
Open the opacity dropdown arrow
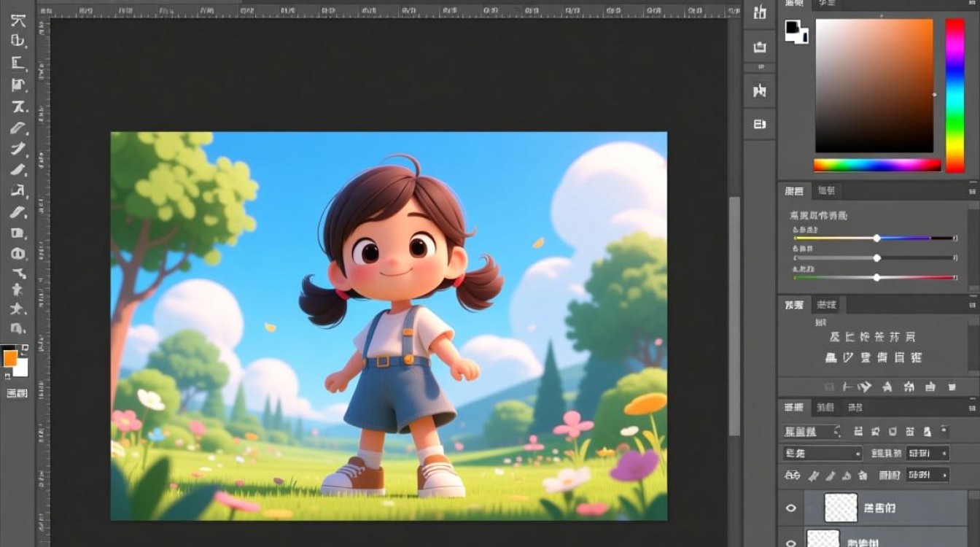point(945,454)
